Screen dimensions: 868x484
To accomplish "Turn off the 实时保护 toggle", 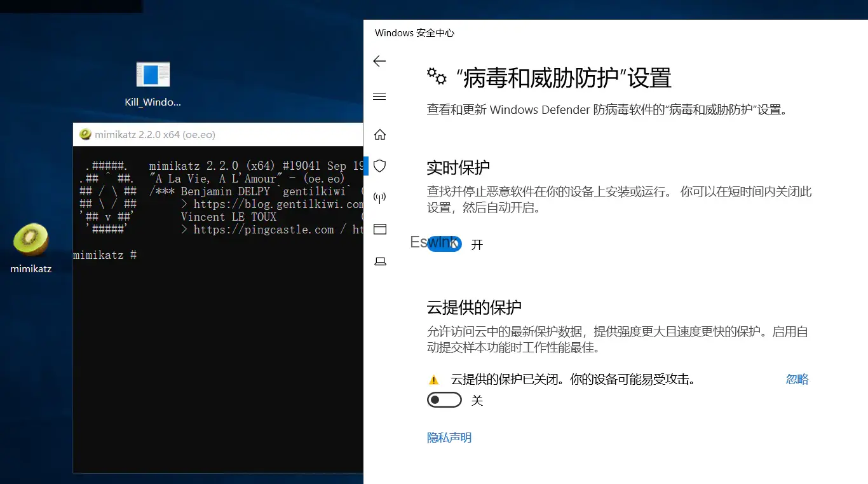I will [x=444, y=244].
